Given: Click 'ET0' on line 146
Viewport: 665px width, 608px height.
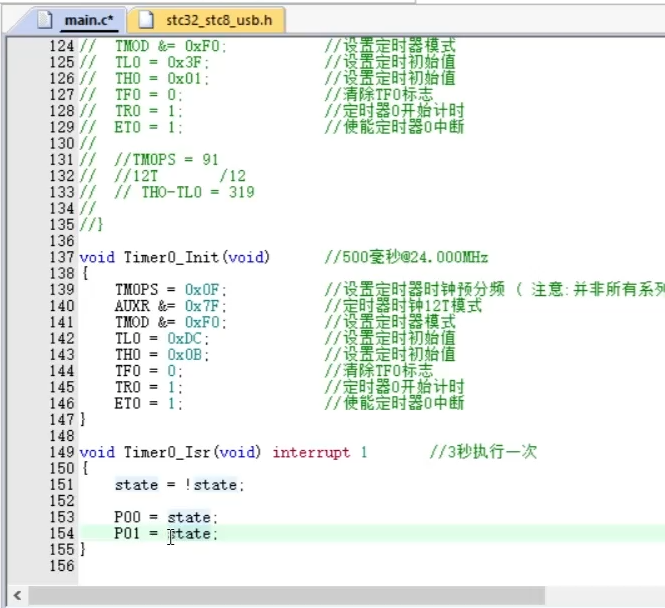Looking at the screenshot, I should click(128, 403).
